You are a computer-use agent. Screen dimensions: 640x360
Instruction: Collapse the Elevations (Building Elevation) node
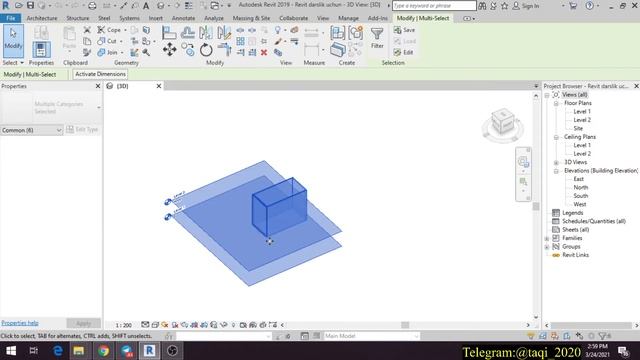tap(556, 171)
